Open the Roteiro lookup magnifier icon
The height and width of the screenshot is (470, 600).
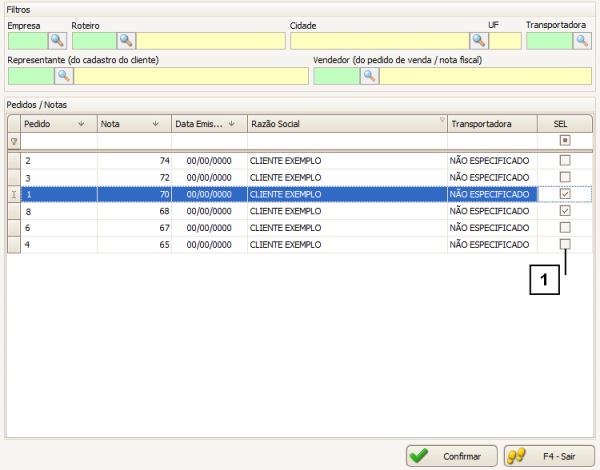(126, 41)
